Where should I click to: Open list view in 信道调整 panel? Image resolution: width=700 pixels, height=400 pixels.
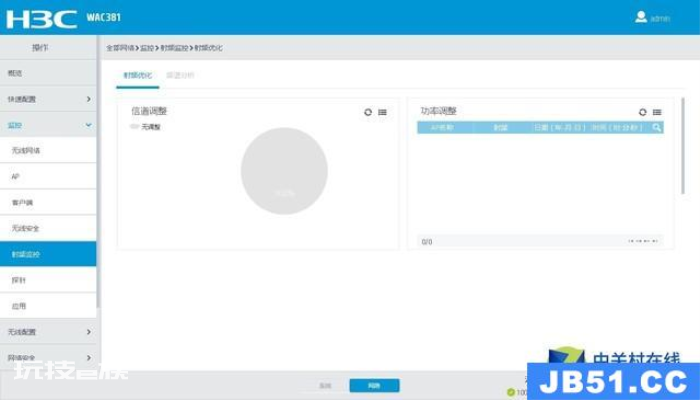383,112
